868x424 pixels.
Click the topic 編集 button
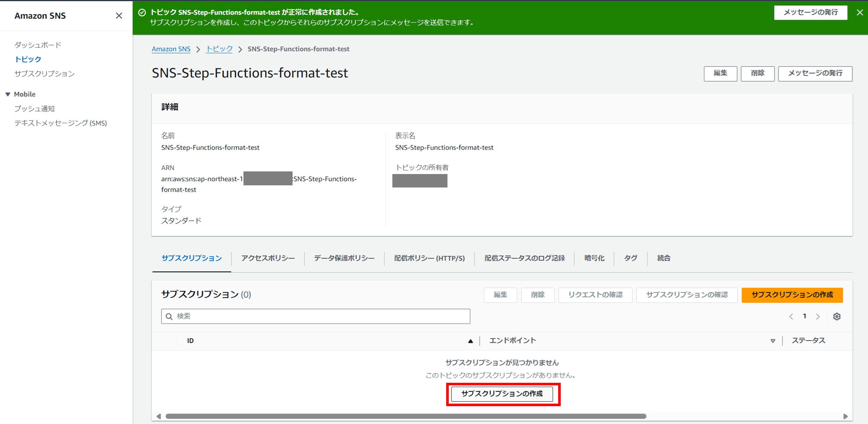(x=720, y=73)
